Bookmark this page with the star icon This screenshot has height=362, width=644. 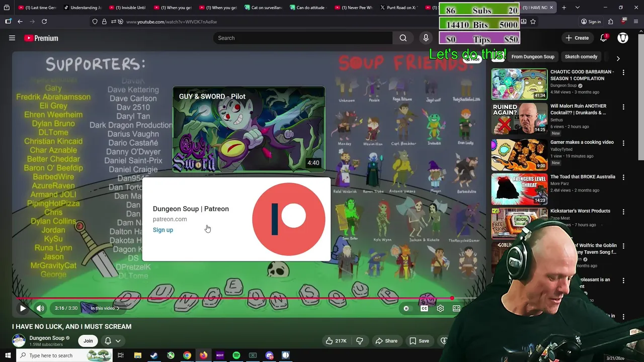tap(533, 22)
